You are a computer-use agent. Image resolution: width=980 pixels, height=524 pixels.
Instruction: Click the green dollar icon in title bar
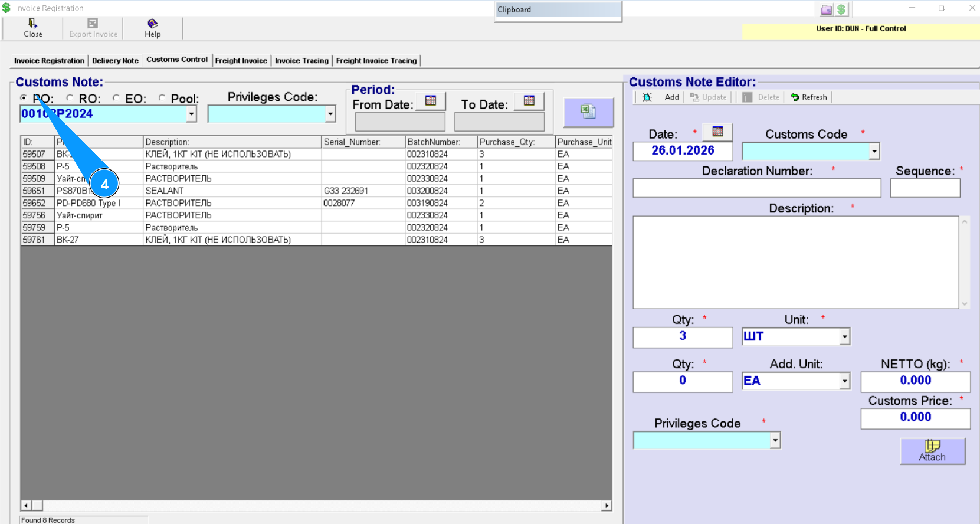pos(841,9)
